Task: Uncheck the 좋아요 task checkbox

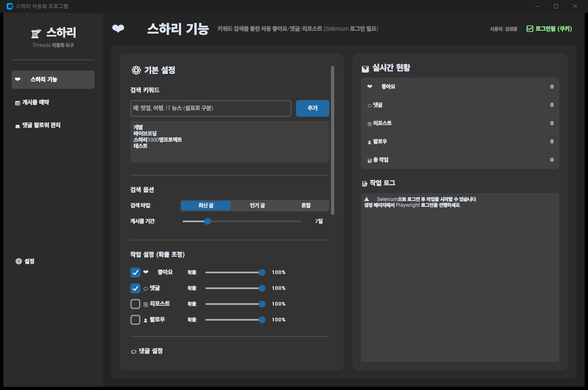Action: point(135,272)
